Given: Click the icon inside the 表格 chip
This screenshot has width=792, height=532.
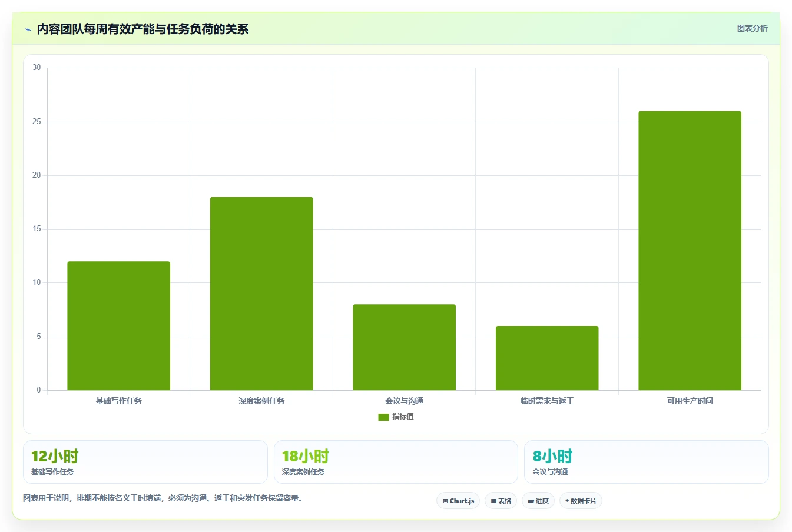Looking at the screenshot, I should (x=493, y=501).
